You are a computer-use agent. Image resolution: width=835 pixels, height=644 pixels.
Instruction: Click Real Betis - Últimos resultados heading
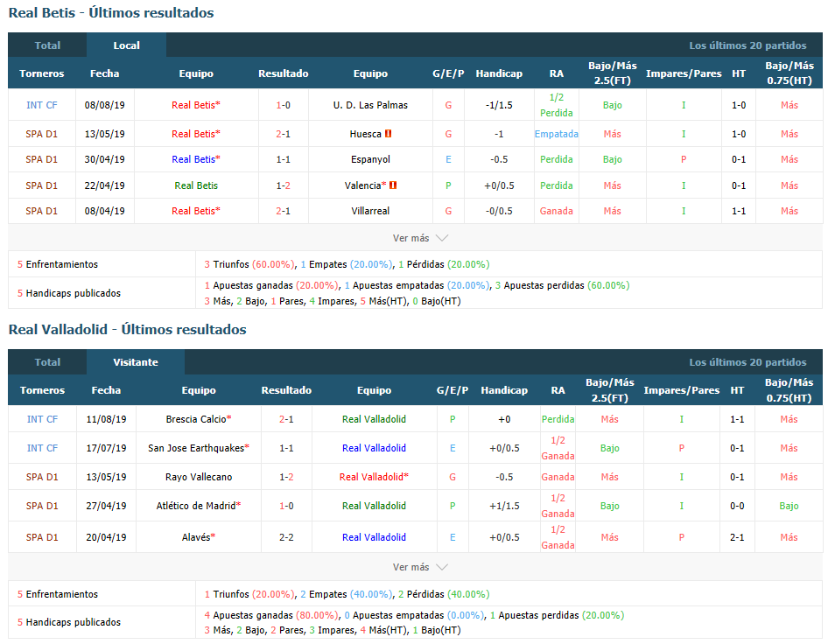pyautogui.click(x=111, y=13)
